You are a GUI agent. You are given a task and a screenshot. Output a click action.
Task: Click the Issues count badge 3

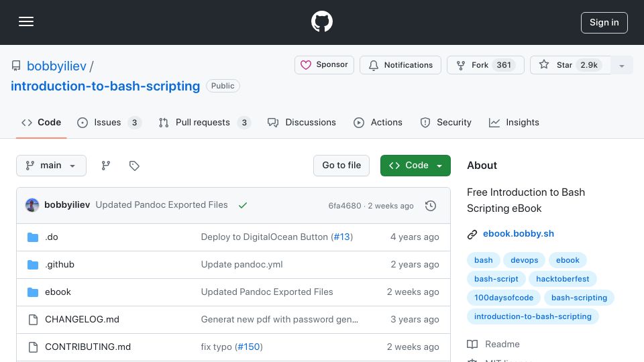tap(134, 122)
